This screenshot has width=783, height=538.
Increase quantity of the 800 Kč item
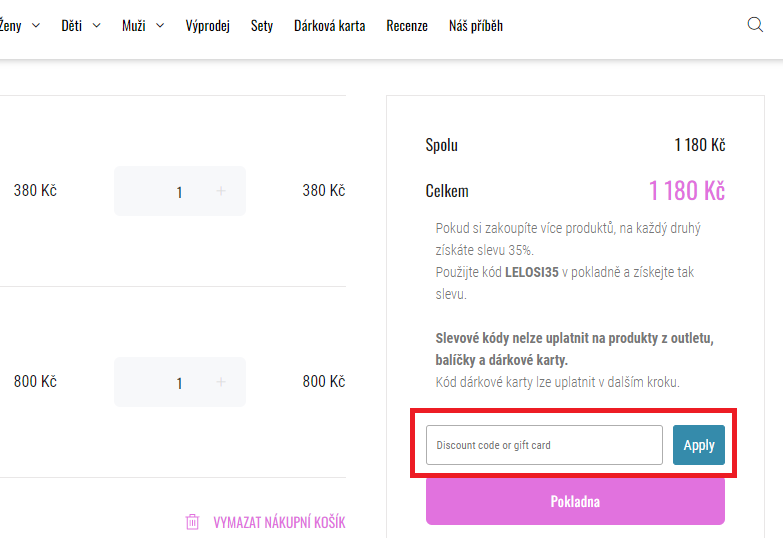221,382
